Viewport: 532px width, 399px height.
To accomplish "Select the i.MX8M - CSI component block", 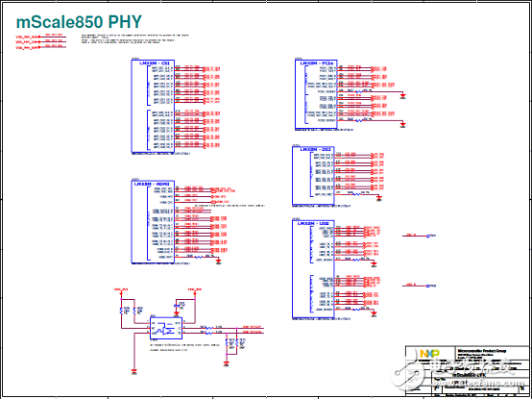I will coord(153,107).
